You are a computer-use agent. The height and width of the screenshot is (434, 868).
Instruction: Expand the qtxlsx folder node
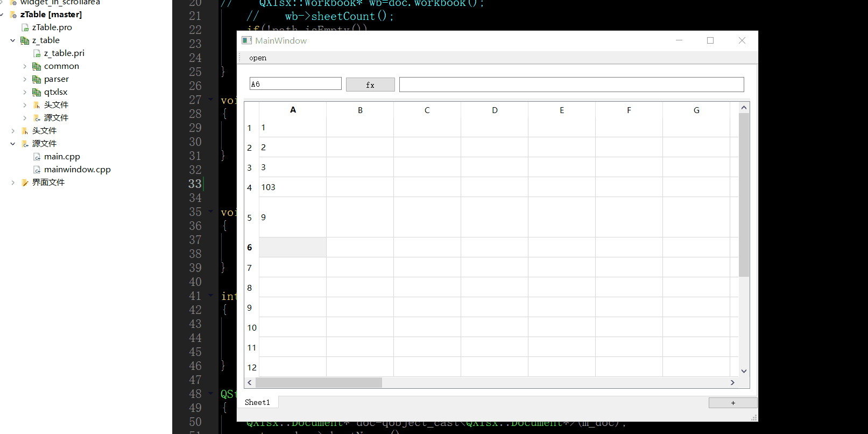click(25, 92)
